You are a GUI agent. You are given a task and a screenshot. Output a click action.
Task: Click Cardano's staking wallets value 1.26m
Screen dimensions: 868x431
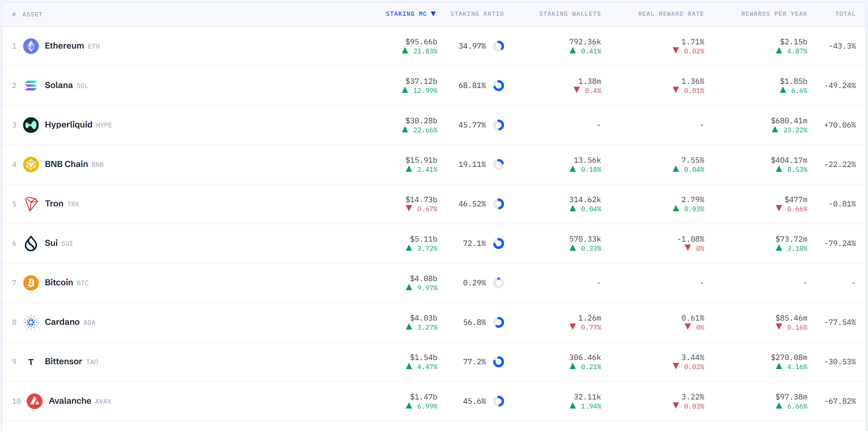pyautogui.click(x=590, y=318)
